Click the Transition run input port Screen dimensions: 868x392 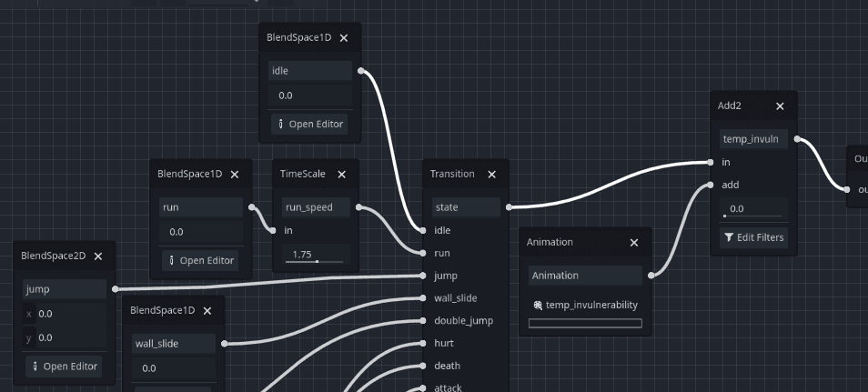[423, 253]
